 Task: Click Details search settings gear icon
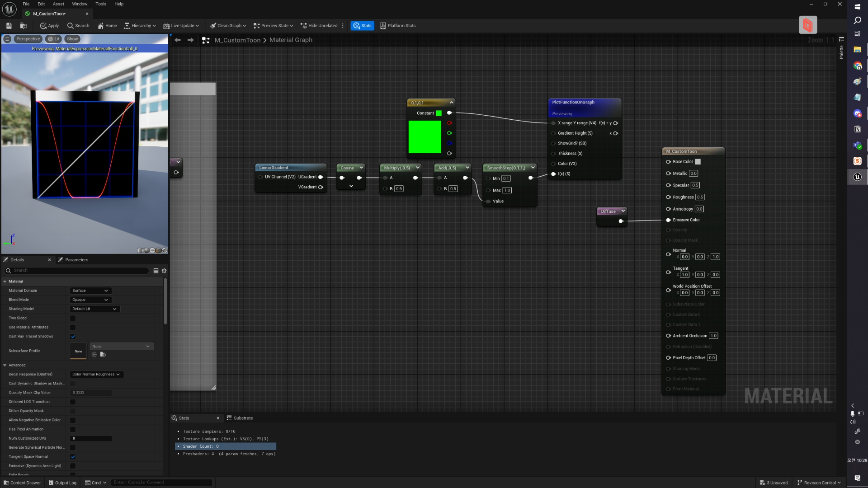click(x=164, y=271)
